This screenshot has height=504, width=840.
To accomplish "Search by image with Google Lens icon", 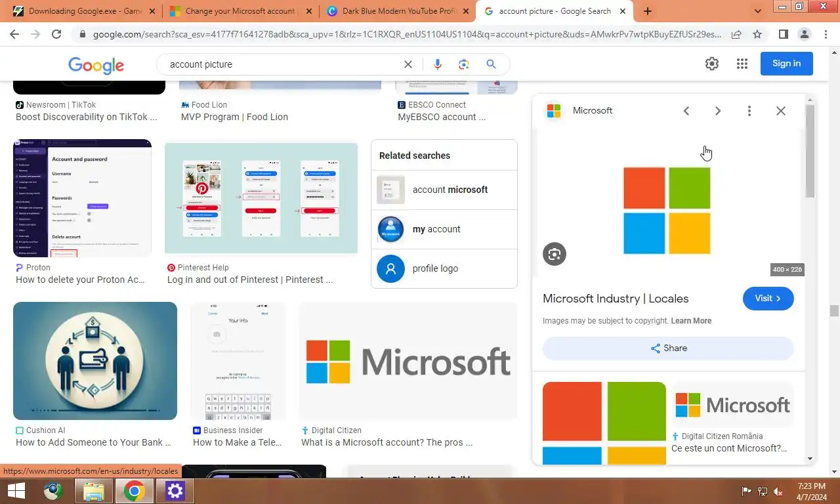I will 464,64.
